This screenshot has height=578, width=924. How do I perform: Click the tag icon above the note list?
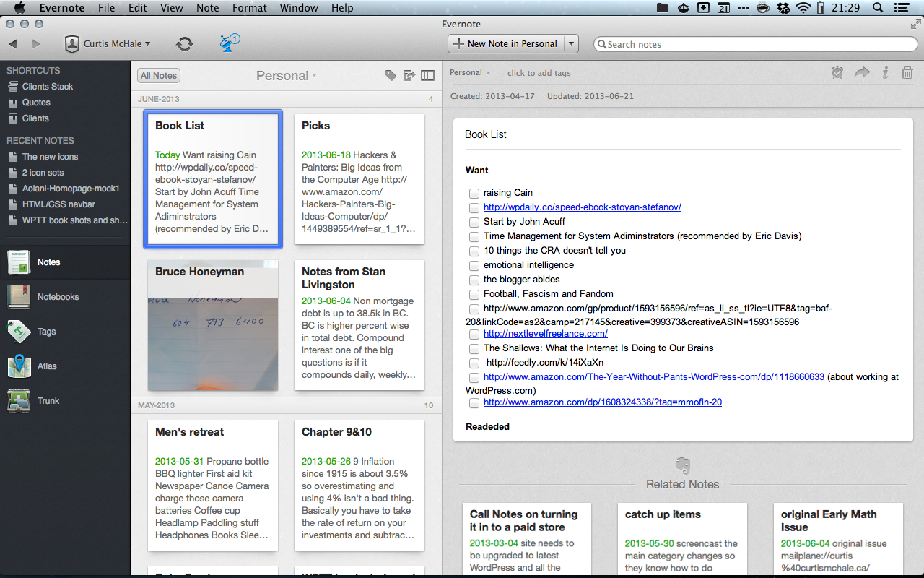click(x=391, y=74)
